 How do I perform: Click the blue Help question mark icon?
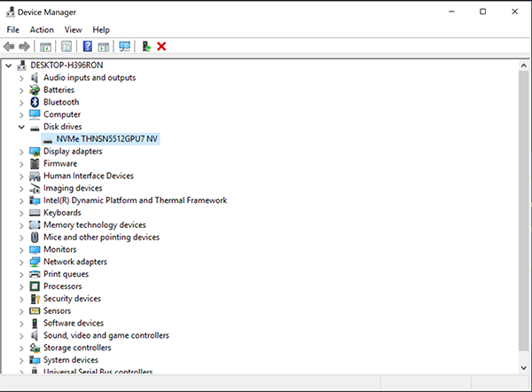pyautogui.click(x=88, y=46)
